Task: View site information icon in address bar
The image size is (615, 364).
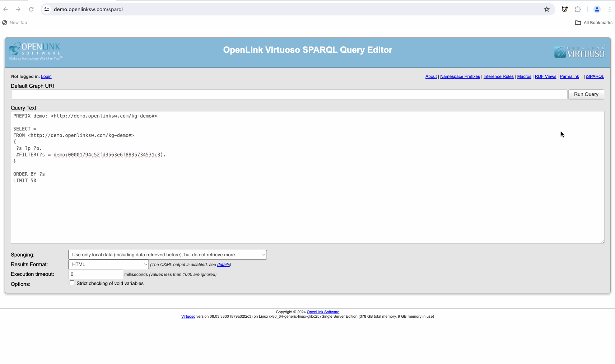Action: (x=47, y=9)
